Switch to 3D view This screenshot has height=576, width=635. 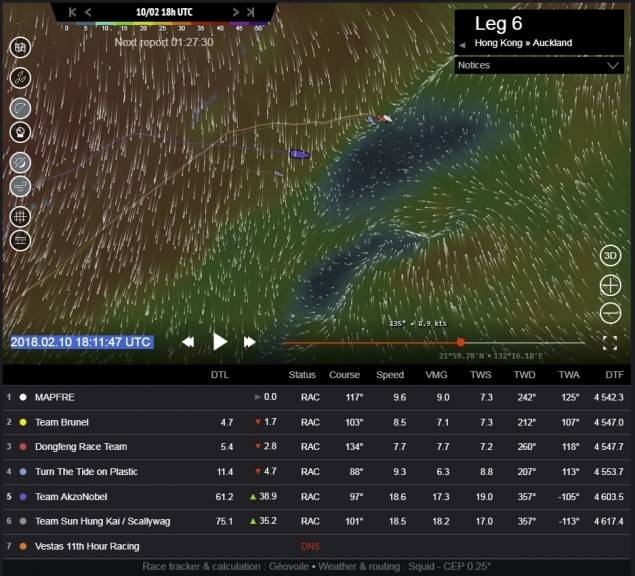pyautogui.click(x=610, y=256)
